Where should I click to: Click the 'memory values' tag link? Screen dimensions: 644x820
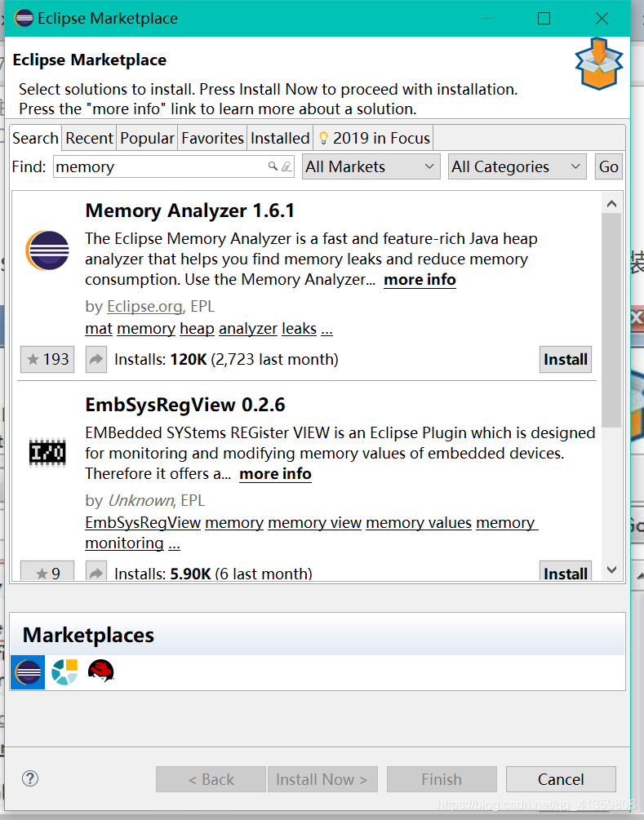pyautogui.click(x=419, y=522)
